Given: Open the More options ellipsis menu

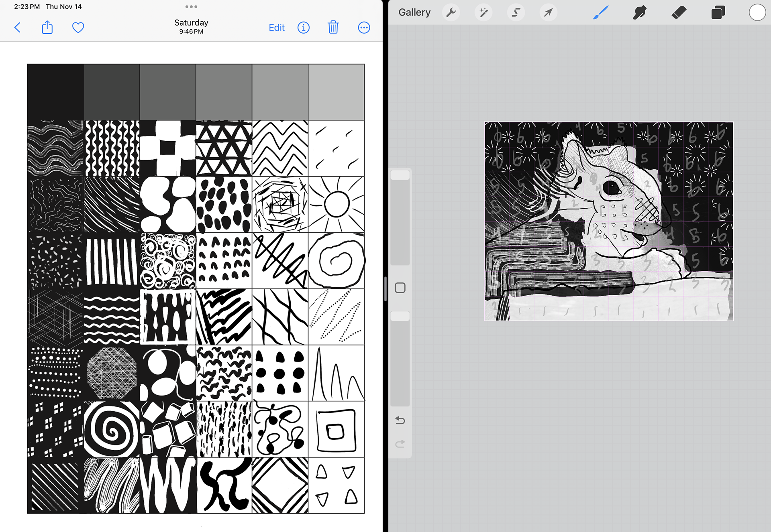Looking at the screenshot, I should click(x=364, y=28).
